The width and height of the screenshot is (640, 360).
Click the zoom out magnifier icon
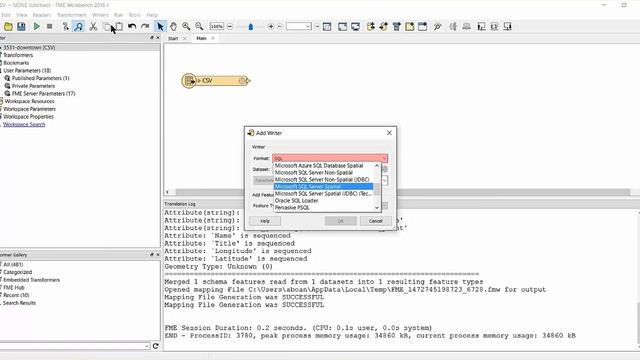[x=199, y=27]
